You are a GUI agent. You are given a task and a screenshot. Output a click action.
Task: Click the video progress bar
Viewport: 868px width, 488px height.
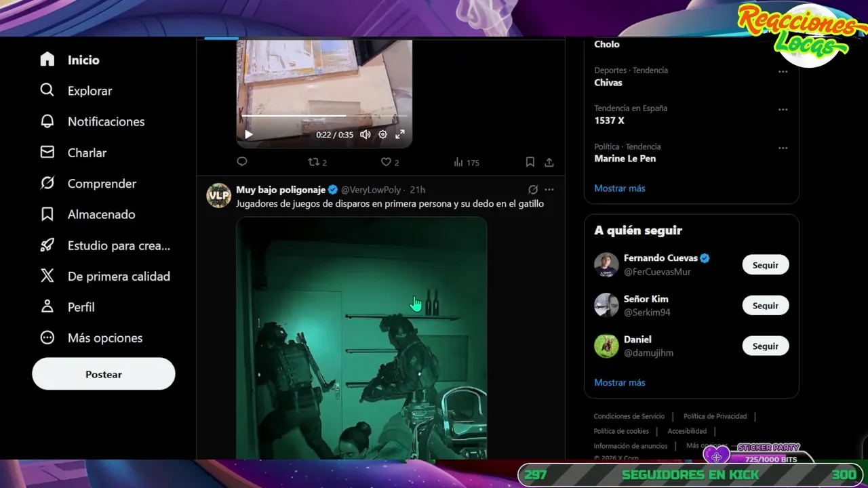324,116
